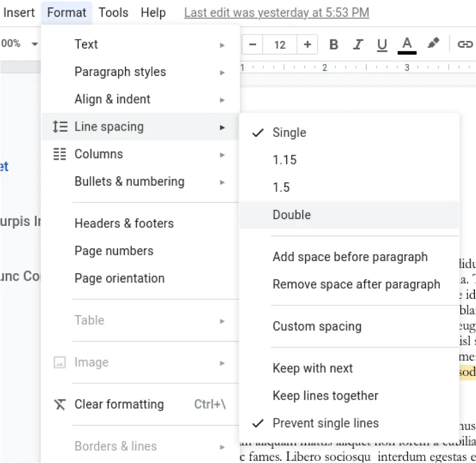Click the Line spacing icon
This screenshot has width=476, height=463.
point(59,126)
